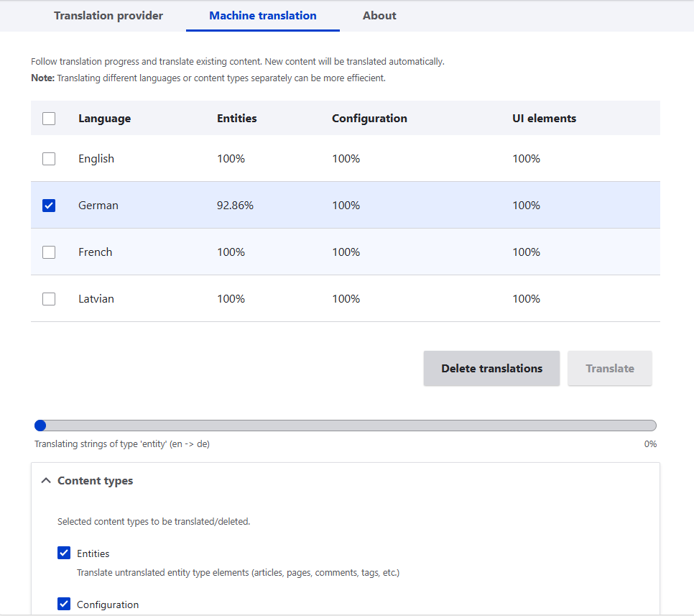This screenshot has height=616, width=694.
Task: Uncheck the German language checkbox
Action: click(x=49, y=206)
